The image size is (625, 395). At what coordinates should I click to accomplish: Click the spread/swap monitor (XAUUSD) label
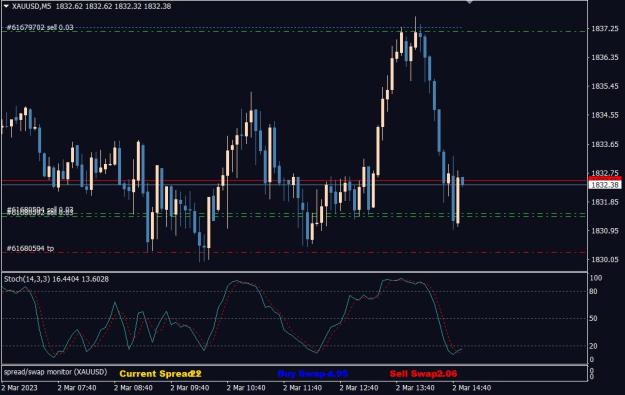[x=56, y=372]
